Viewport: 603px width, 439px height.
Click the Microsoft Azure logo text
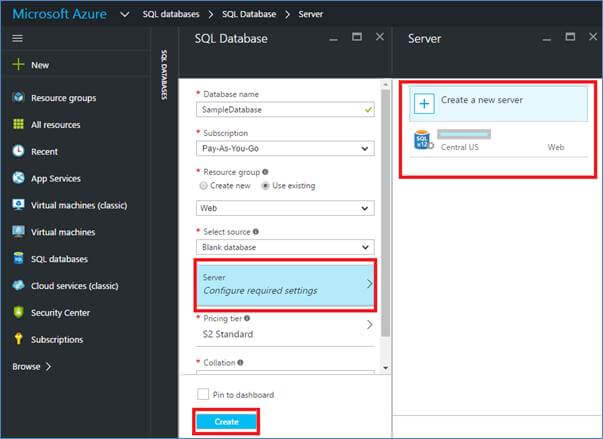tap(60, 14)
